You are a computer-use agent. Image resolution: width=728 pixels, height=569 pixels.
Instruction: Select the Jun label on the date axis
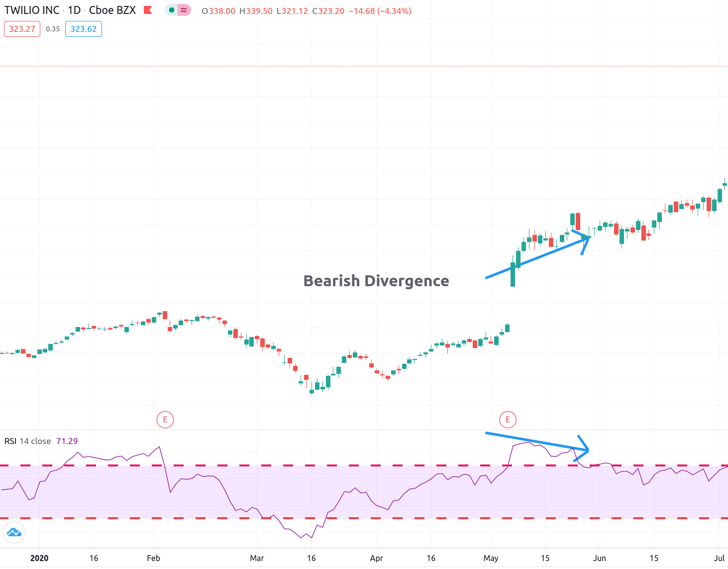(600, 558)
